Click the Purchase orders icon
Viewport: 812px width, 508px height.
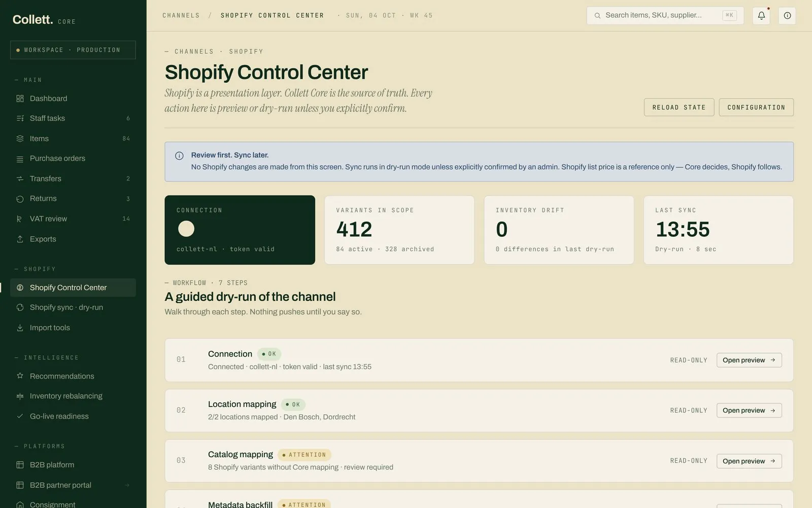click(x=20, y=159)
